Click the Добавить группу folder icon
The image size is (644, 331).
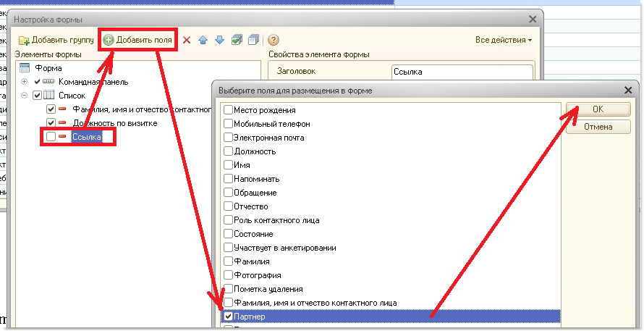point(23,41)
